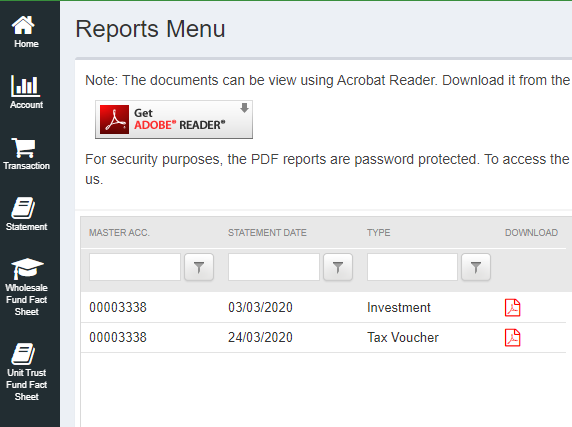
Task: Focus the Type filter text field
Action: [x=412, y=267]
